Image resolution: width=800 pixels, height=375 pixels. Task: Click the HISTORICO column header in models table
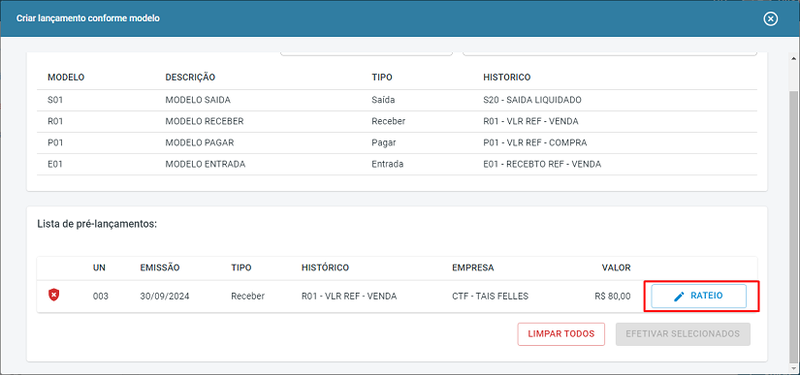click(507, 78)
